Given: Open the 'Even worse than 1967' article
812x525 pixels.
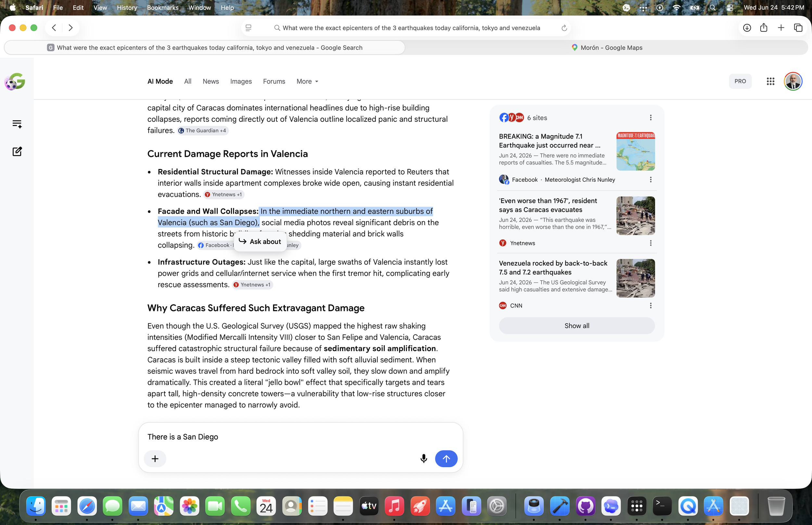Looking at the screenshot, I should (548, 205).
